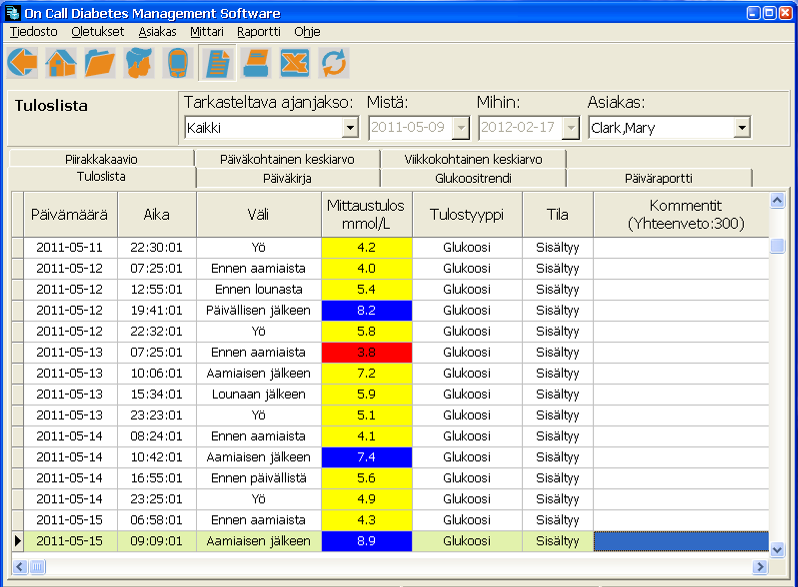The height and width of the screenshot is (587, 798).
Task: Click the Kommentit column header
Action: 681,215
